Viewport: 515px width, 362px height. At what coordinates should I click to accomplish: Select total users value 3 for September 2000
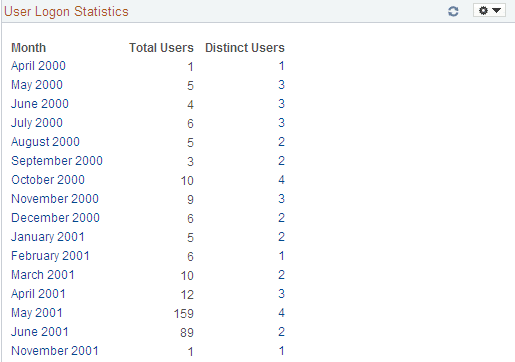tap(190, 162)
